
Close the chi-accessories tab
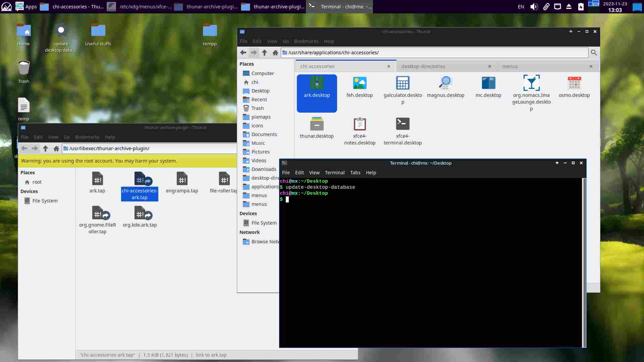(x=388, y=66)
